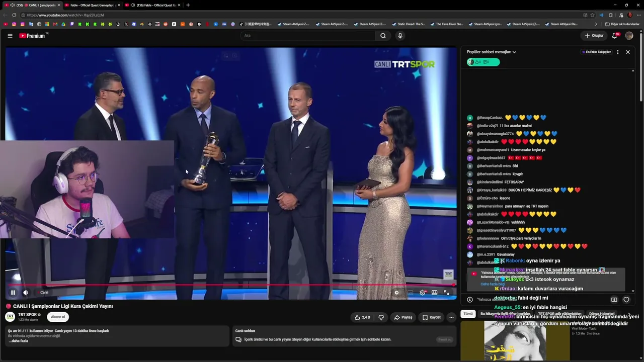Enter fullscreen video mode
Image resolution: width=644 pixels, height=362 pixels.
click(446, 293)
